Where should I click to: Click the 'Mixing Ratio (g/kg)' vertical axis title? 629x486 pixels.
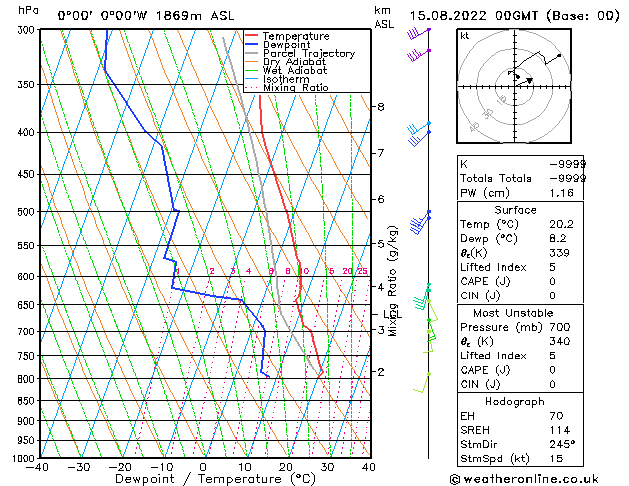[393, 281]
